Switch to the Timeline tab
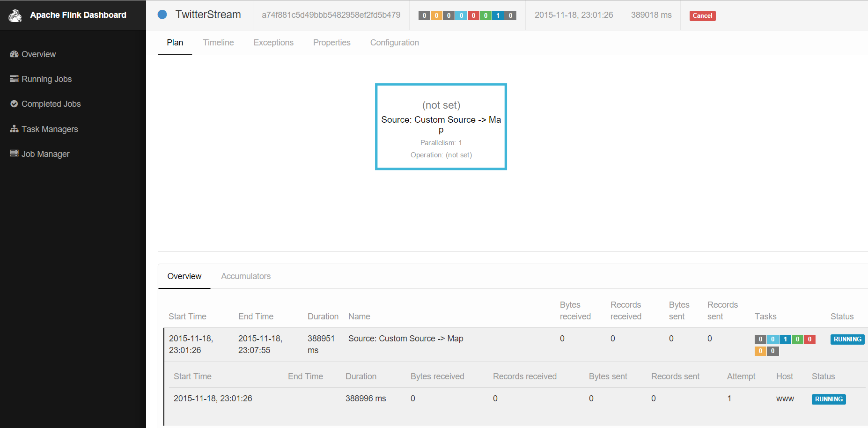868x428 pixels. pyautogui.click(x=218, y=43)
